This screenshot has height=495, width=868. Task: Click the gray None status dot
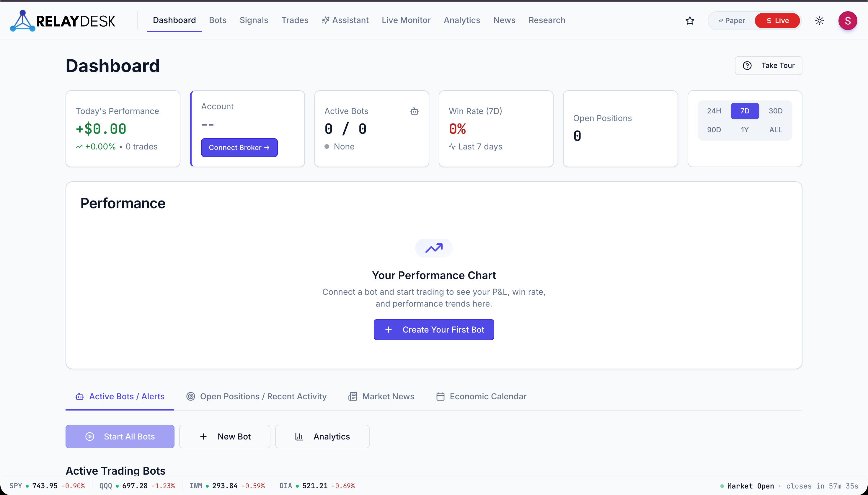pyautogui.click(x=327, y=146)
